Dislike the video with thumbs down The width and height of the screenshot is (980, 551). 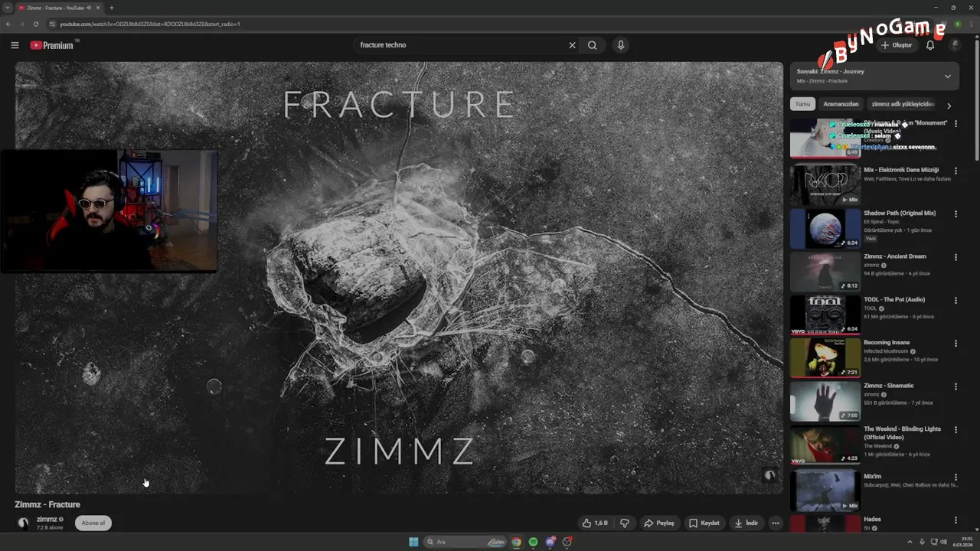(625, 523)
